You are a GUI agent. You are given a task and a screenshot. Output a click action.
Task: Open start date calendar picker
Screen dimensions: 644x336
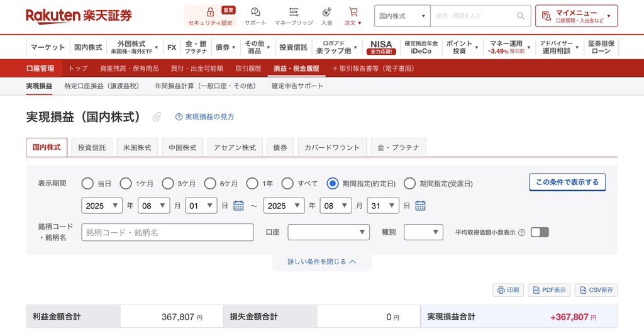(238, 205)
